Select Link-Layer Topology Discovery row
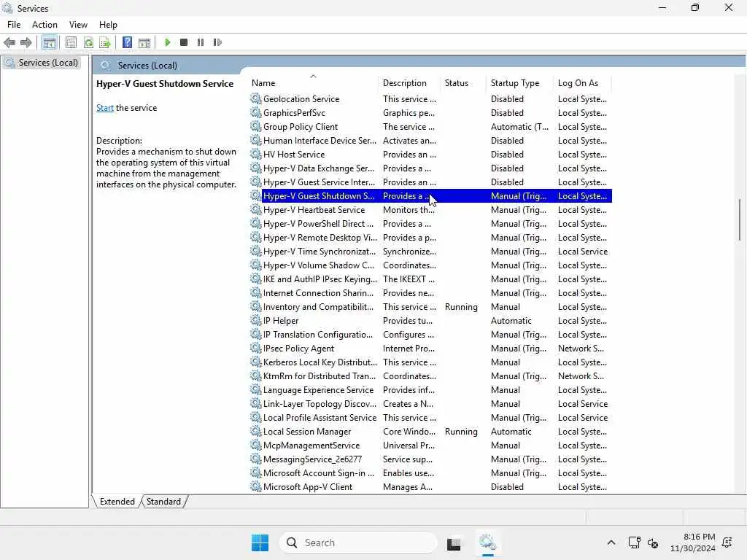The height and width of the screenshot is (560, 747). click(430, 403)
